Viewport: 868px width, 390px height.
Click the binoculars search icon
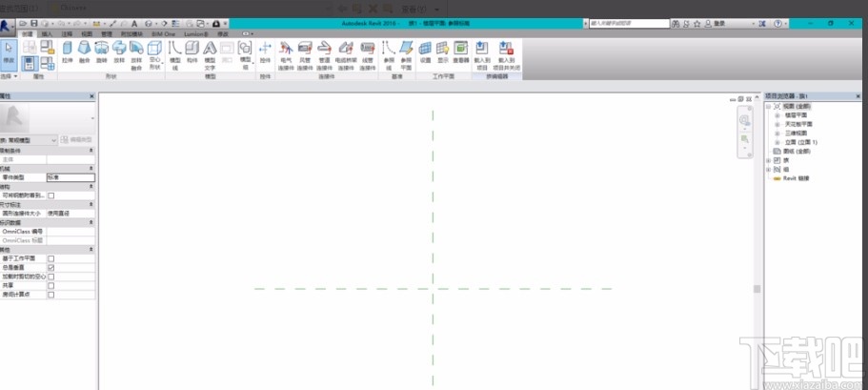pos(676,24)
